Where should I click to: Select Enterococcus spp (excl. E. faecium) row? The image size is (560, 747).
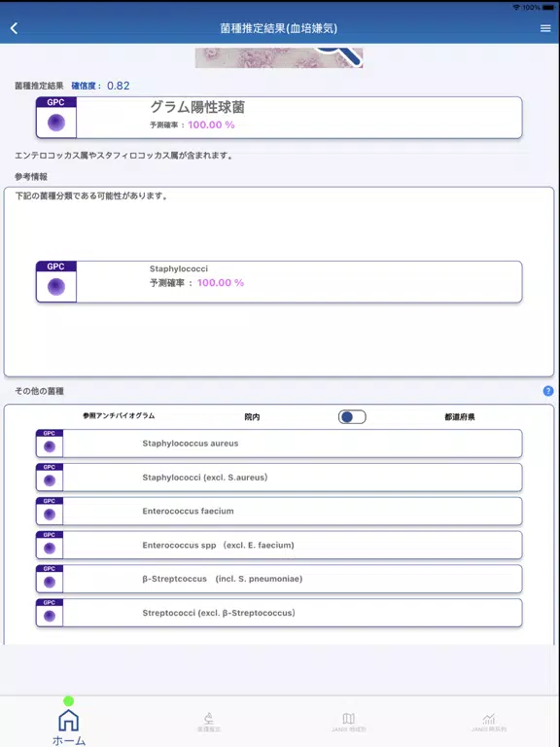pyautogui.click(x=279, y=545)
